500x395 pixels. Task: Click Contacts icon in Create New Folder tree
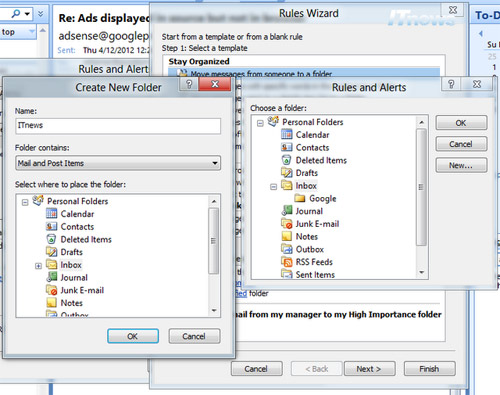(51, 226)
